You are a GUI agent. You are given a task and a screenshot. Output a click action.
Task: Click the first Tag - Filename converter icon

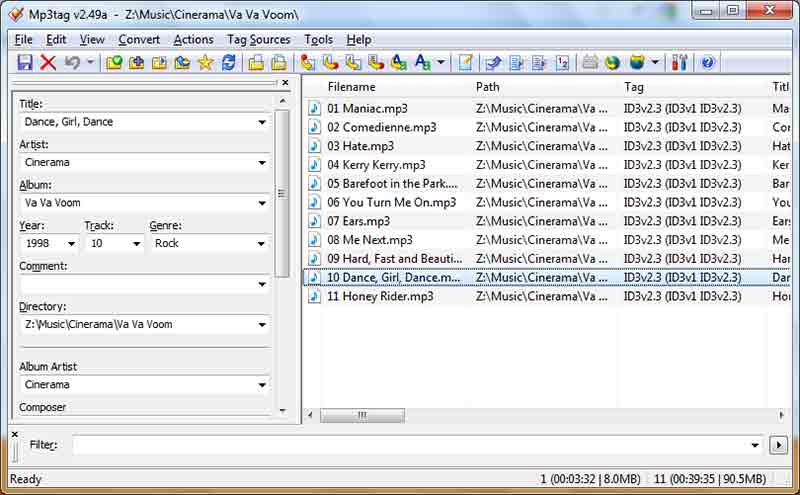pos(307,62)
